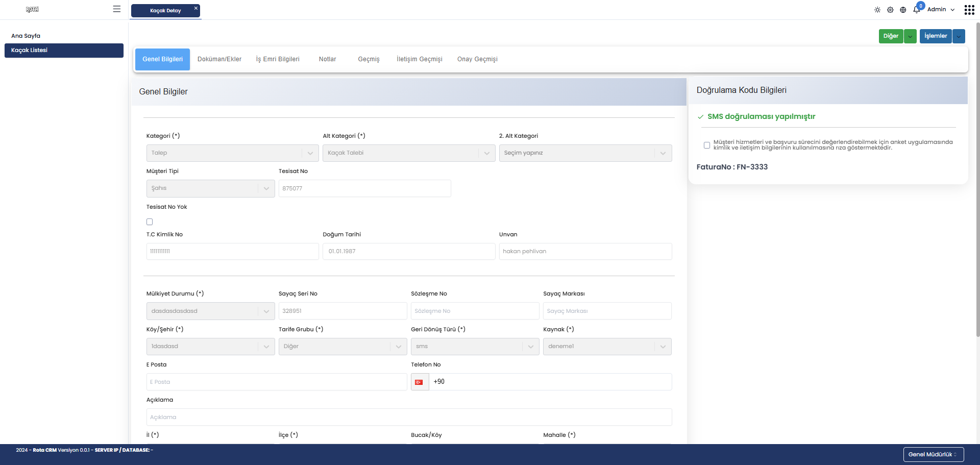Open the Kategori dropdown showing Talep
The width and height of the screenshot is (980, 465).
pos(232,153)
